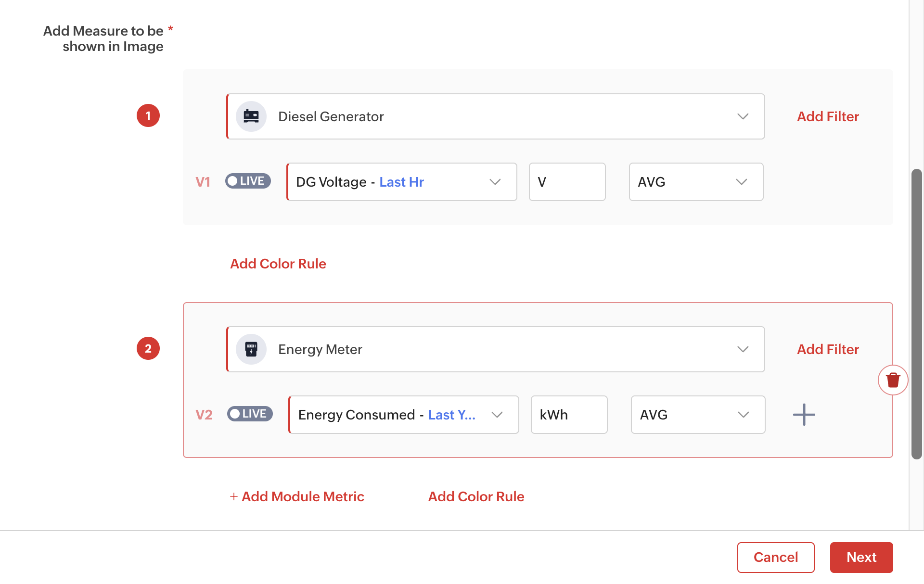Open Energy Consumed metric dropdown
The image size is (924, 584).
coord(497,415)
